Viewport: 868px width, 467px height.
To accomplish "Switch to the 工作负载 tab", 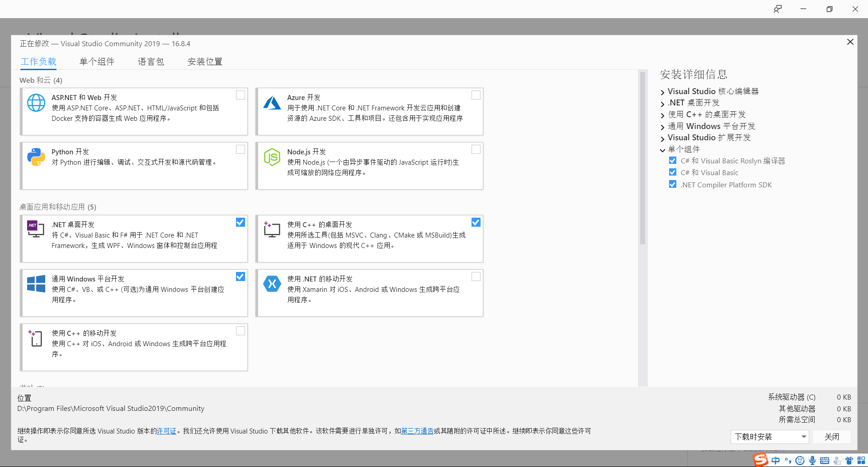I will click(38, 62).
